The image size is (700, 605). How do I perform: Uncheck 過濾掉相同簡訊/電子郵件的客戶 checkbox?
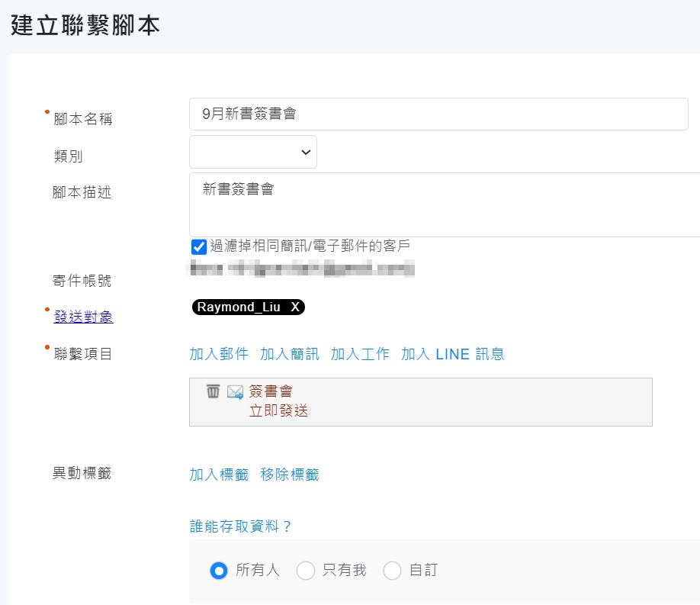pos(199,246)
